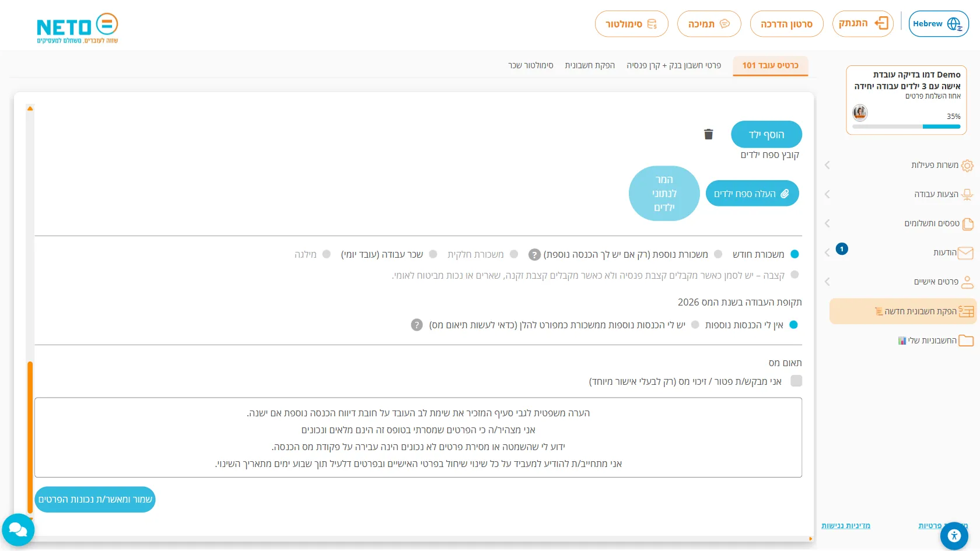The image size is (980, 551).
Task: Expand the פרטים אישיים sidebar chevron
Action: (x=827, y=282)
